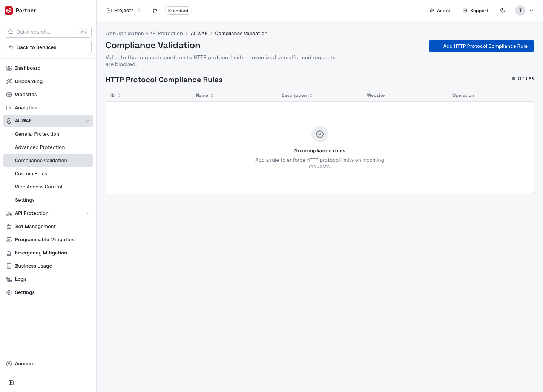Expand the account chevron next to avatar
This screenshot has width=543, height=392.
click(531, 11)
